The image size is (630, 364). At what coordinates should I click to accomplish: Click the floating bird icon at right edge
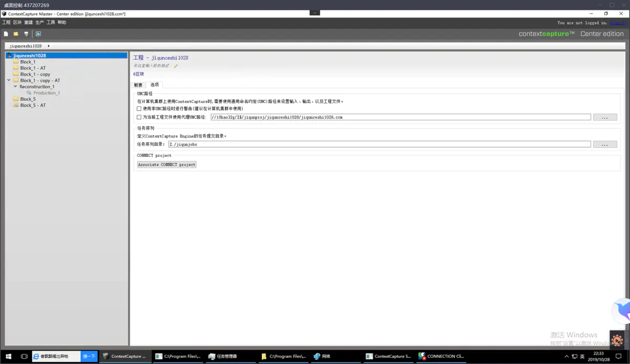(622, 311)
